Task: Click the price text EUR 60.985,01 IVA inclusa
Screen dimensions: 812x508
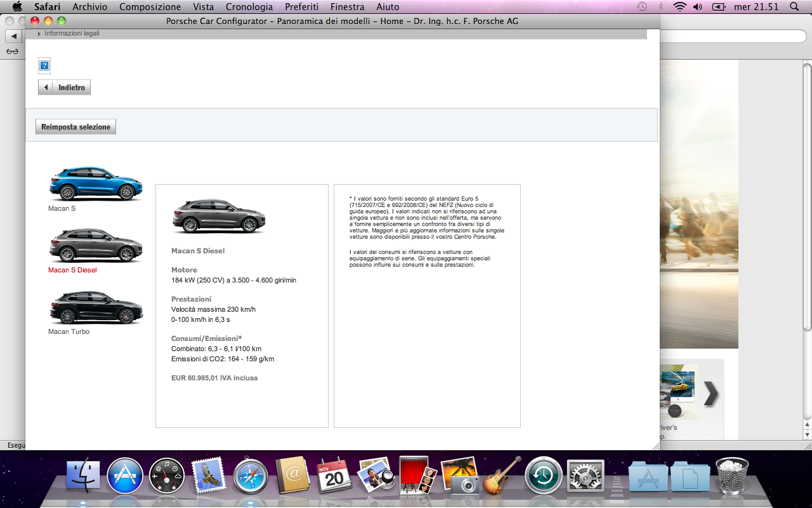Action: (214, 378)
